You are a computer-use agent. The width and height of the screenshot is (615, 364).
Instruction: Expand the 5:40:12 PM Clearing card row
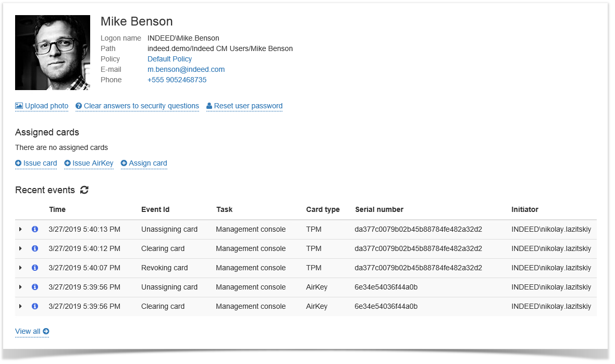[x=20, y=248]
